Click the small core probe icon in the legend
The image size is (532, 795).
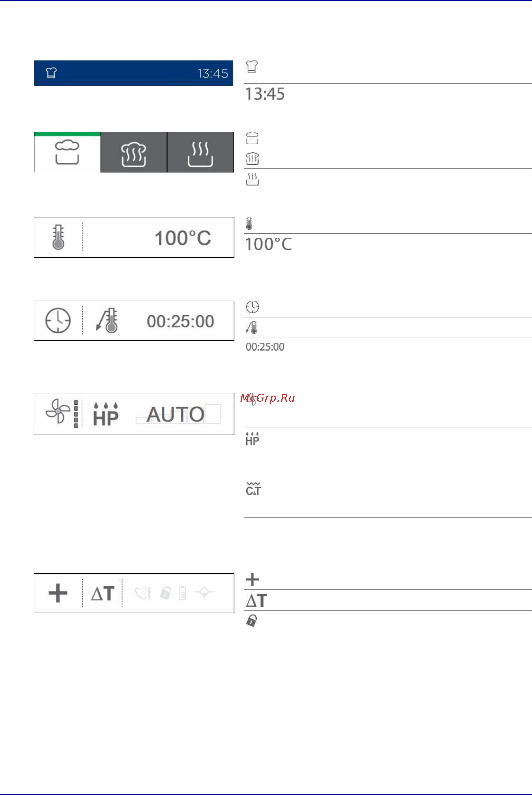pos(252,328)
